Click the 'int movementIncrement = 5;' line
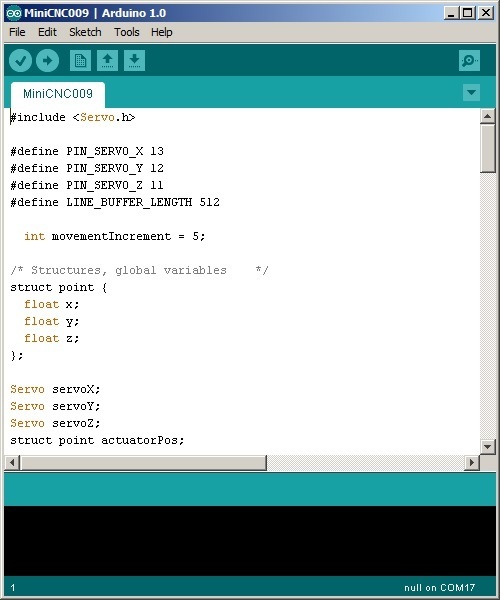Viewport: 500px width, 600px height. 115,236
